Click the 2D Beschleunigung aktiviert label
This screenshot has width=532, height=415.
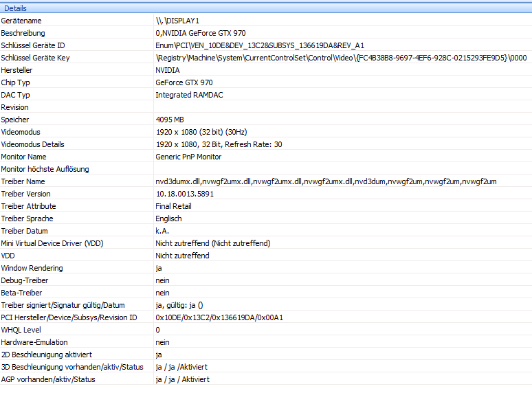click(47, 355)
